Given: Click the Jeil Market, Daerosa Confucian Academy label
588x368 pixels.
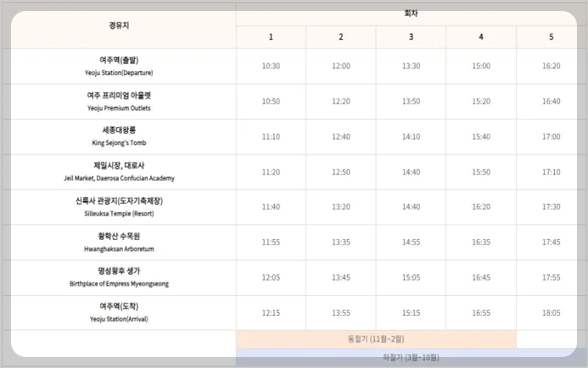Looking at the screenshot, I should (119, 171).
